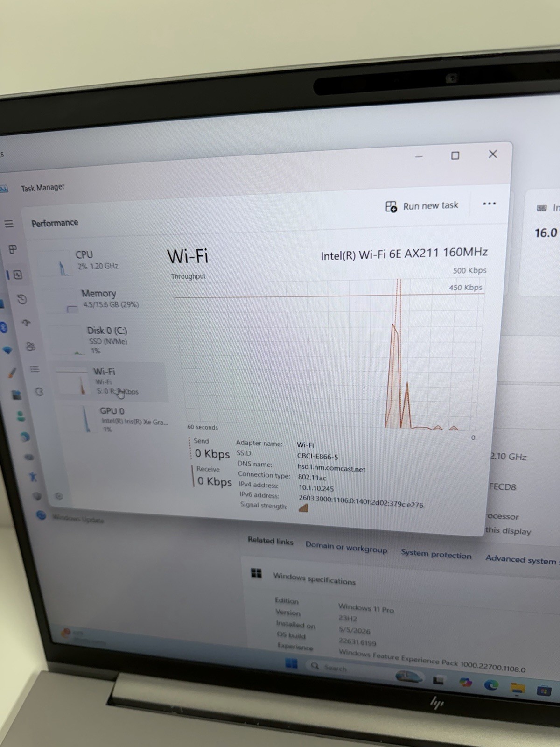Click the Wi-Fi throughput graph

click(329, 355)
